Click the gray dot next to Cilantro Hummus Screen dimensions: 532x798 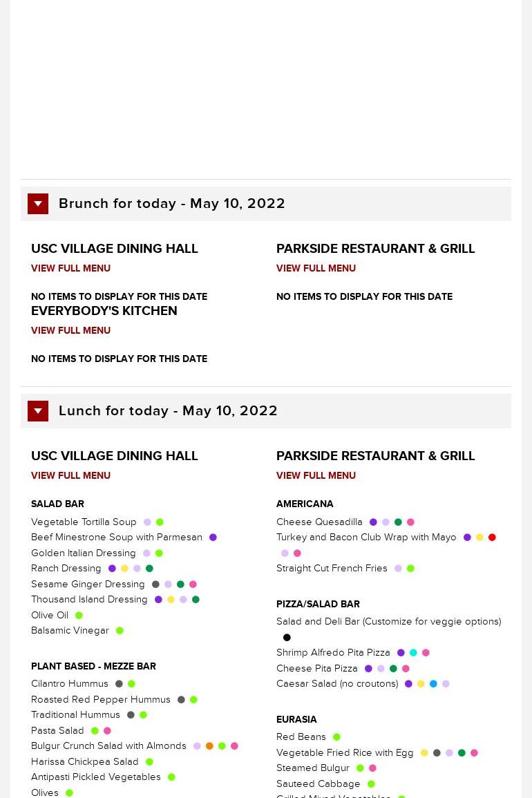coord(119,684)
